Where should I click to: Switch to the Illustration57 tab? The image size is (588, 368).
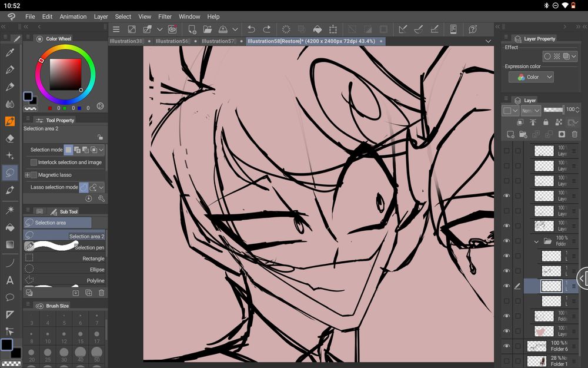(218, 41)
